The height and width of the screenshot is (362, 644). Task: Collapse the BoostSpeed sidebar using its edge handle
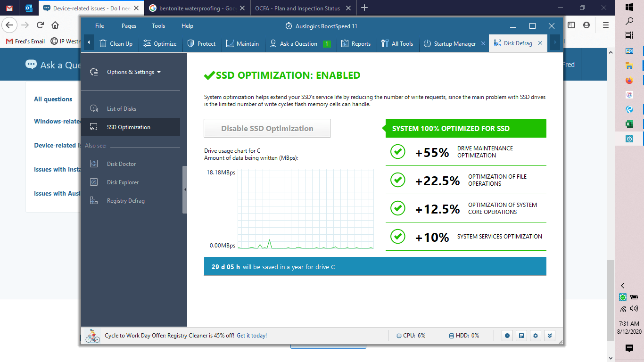(x=185, y=189)
